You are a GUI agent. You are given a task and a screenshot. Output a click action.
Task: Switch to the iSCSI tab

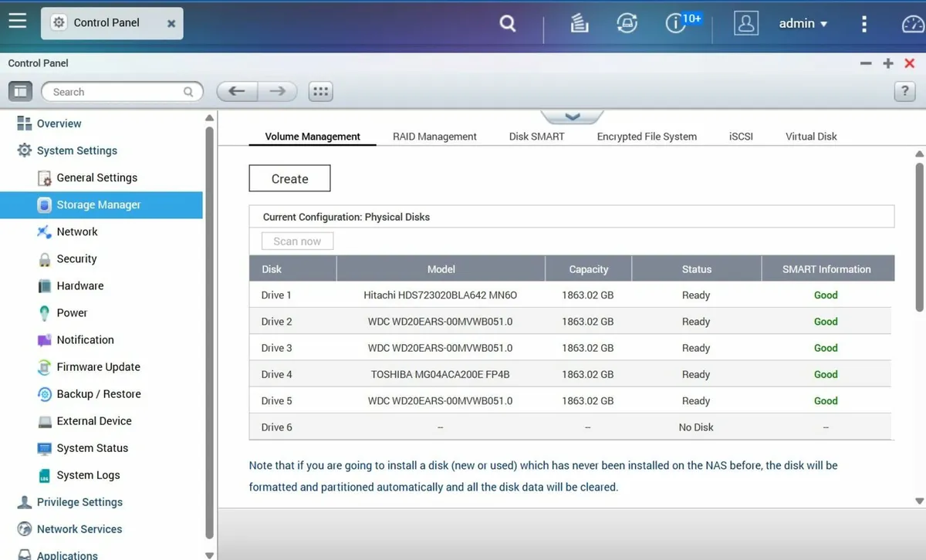741,137
